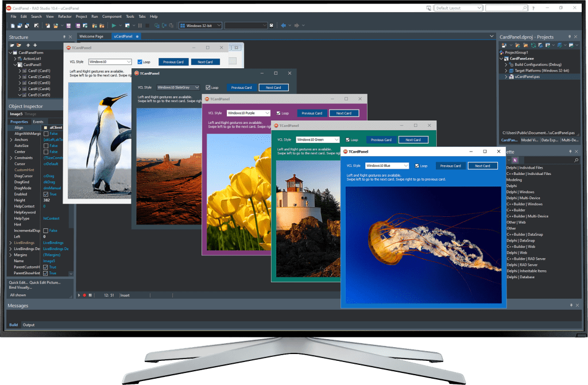Click the Save All icon in the toolbar
The width and height of the screenshot is (588, 385).
coord(78,25)
